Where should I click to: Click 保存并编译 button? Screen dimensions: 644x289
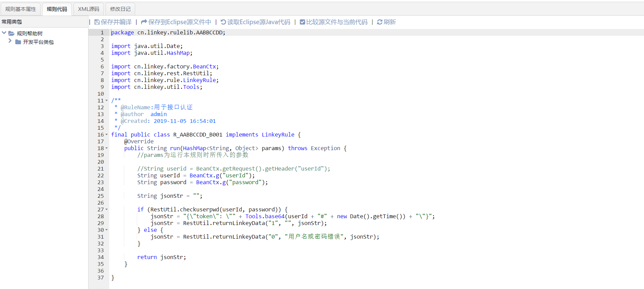point(113,22)
